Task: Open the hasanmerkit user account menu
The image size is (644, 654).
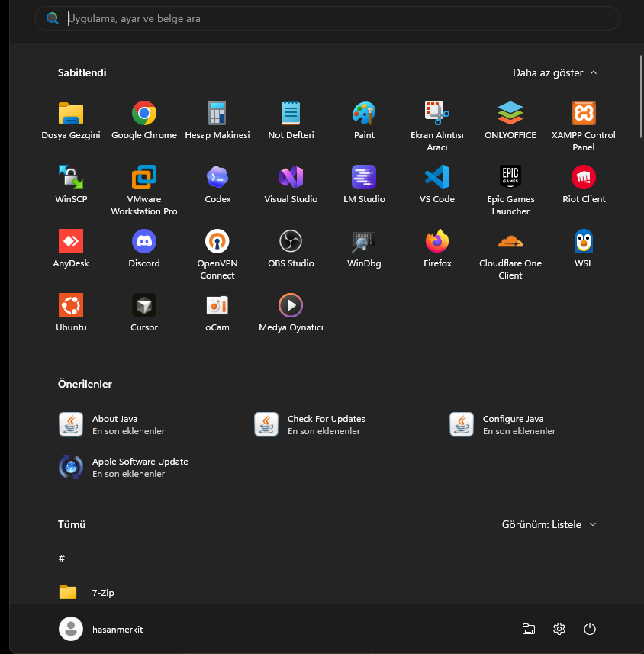Action: [x=101, y=629]
